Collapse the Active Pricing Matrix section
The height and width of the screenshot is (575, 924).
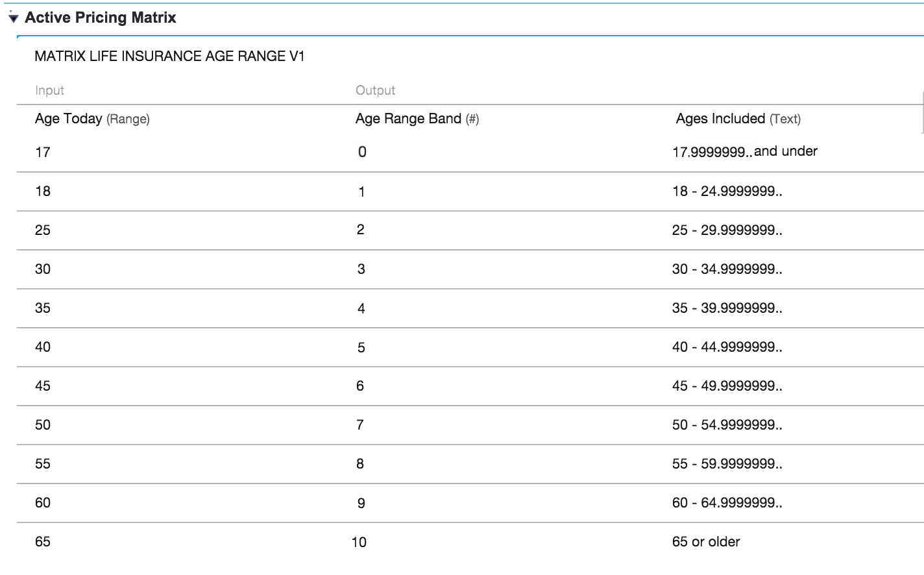pyautogui.click(x=13, y=18)
